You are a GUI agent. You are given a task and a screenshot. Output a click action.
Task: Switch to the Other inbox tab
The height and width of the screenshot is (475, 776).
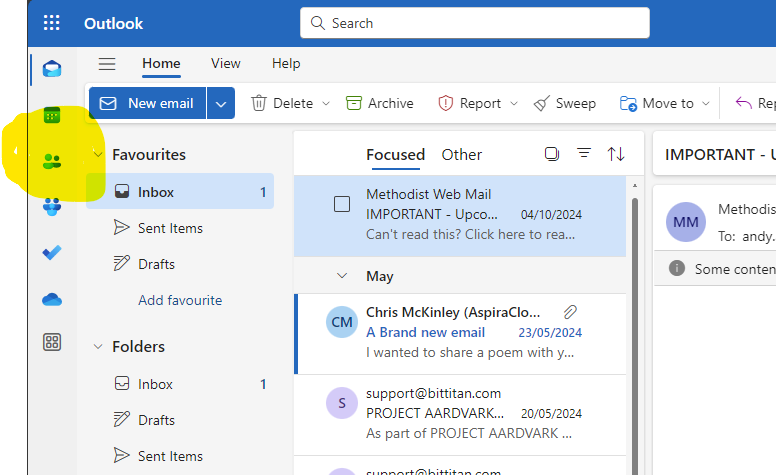point(462,154)
